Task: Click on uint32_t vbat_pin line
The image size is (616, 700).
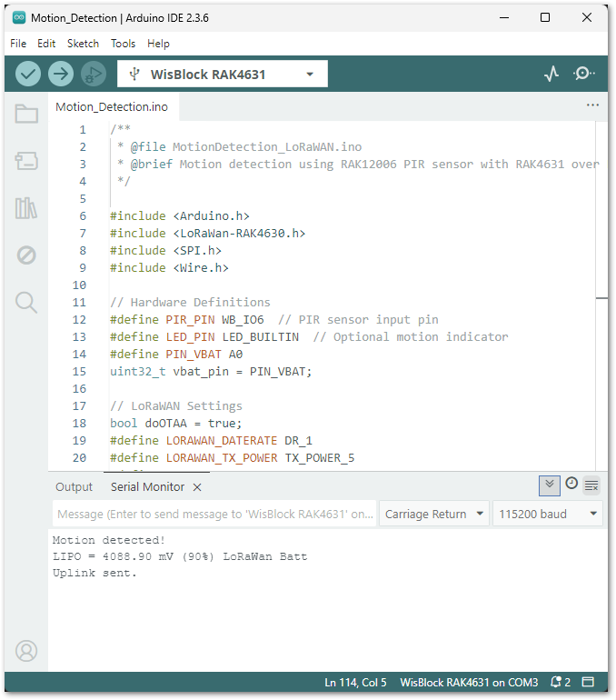Action: [x=211, y=372]
